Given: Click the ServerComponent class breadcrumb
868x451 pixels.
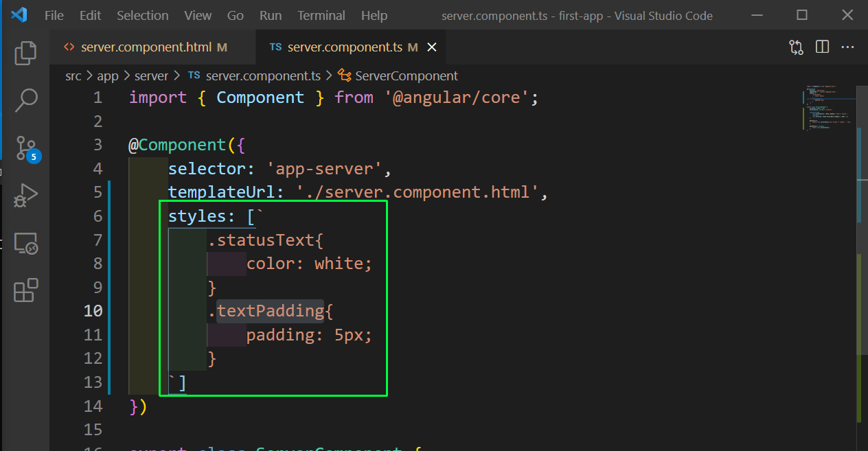Looking at the screenshot, I should [398, 76].
